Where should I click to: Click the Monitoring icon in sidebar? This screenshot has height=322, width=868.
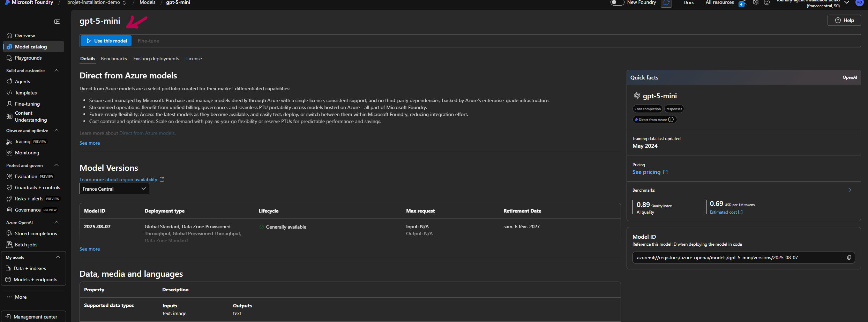(x=9, y=153)
